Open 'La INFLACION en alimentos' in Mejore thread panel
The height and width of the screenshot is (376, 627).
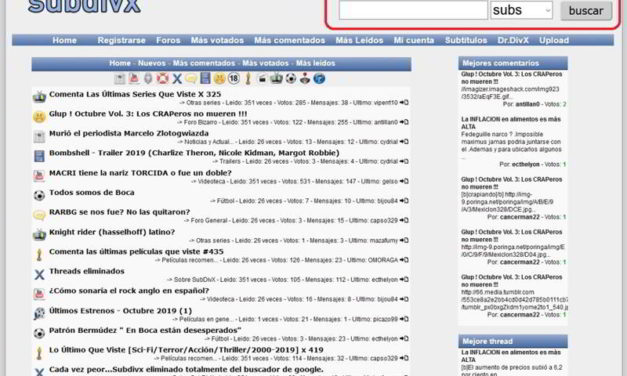pyautogui.click(x=511, y=356)
